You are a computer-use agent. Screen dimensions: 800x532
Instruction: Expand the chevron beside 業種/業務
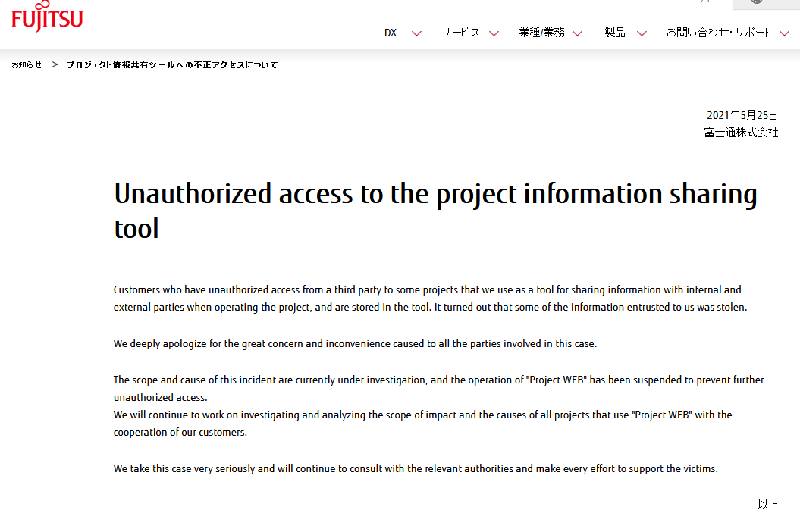577,33
